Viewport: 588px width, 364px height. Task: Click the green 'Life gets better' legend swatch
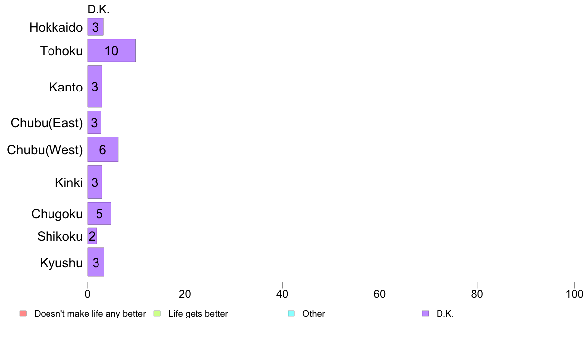click(x=157, y=314)
